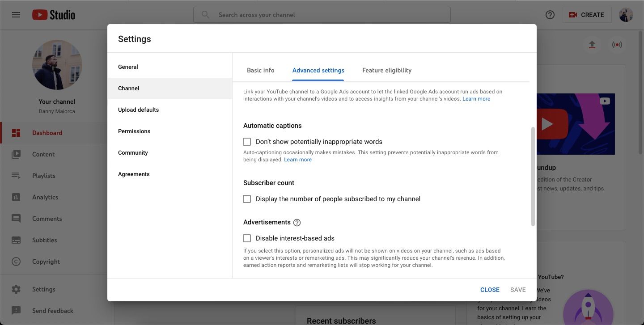This screenshot has height=325, width=644.
Task: Open Analytics from the sidebar icon
Action: tap(16, 197)
